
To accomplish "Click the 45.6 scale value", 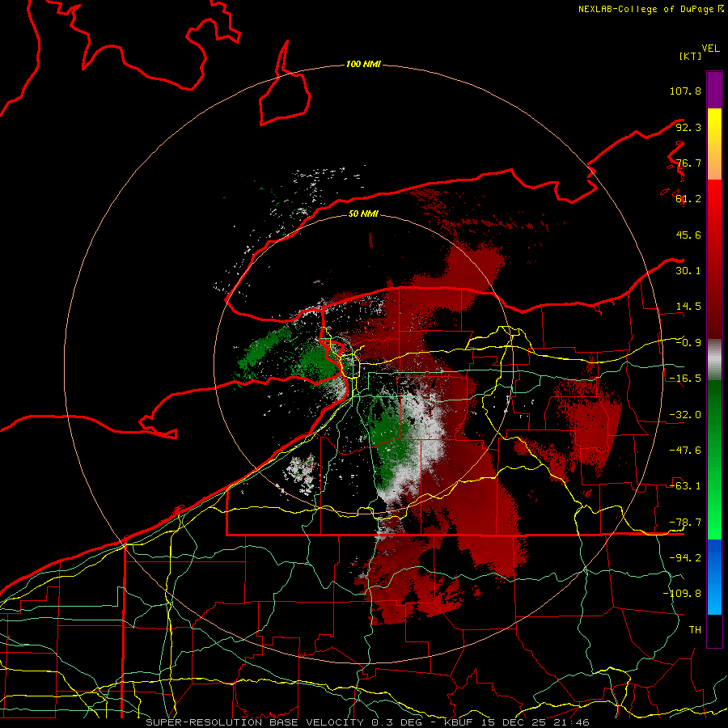I will coord(688,235).
